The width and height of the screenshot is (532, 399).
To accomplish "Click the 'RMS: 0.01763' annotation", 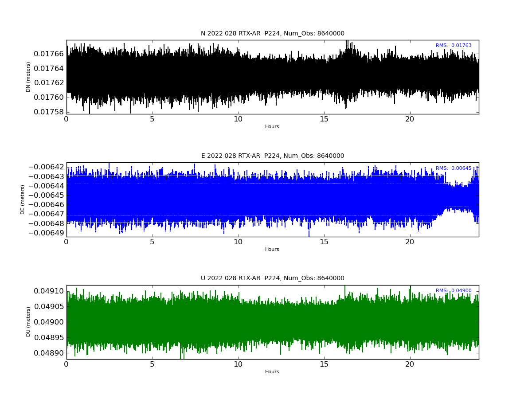I will [x=454, y=46].
